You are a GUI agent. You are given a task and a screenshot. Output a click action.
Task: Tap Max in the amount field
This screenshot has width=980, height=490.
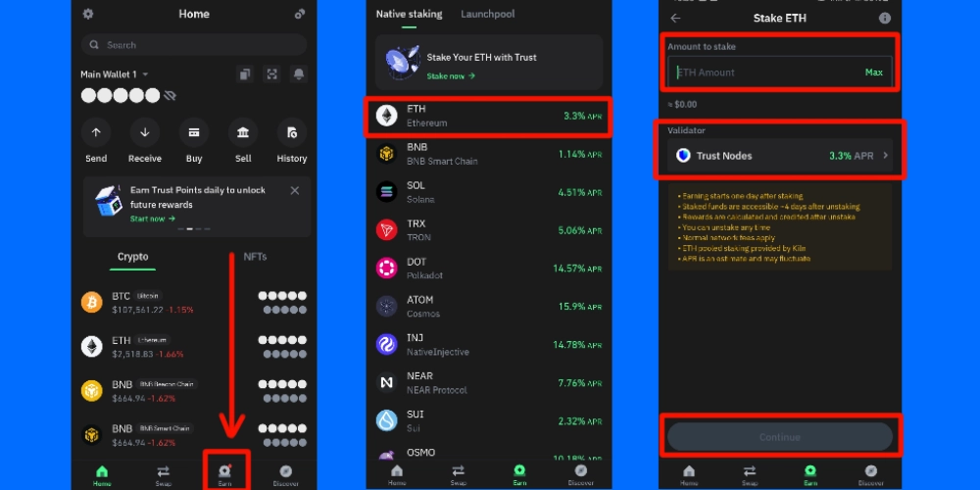pos(873,73)
